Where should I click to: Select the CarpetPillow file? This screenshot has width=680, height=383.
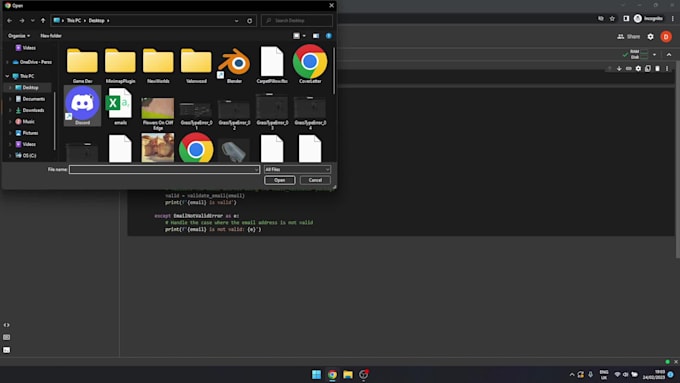(x=272, y=65)
